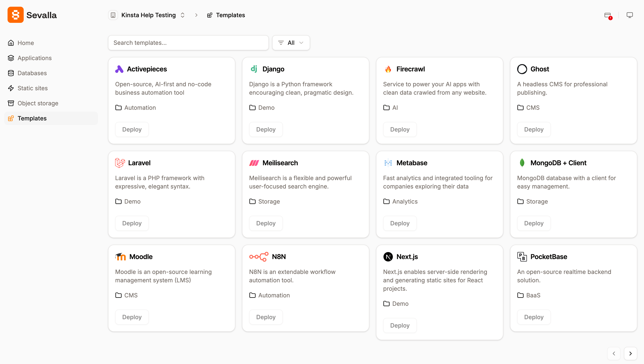Click the Activepieces purple logo icon
The image size is (644, 364).
[119, 69]
